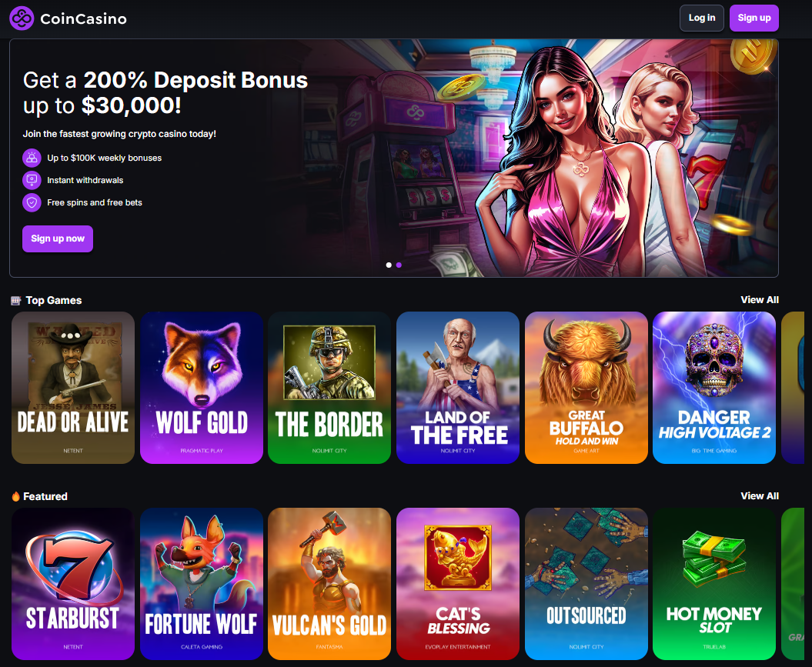The height and width of the screenshot is (667, 812).
Task: Click the weekly bonuses crown icon
Action: coord(32,158)
